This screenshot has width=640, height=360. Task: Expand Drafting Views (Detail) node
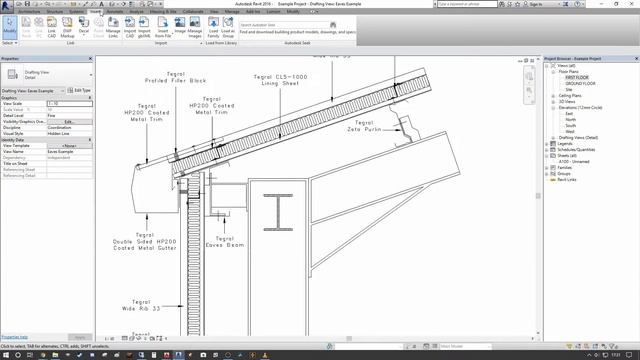pyautogui.click(x=553, y=138)
